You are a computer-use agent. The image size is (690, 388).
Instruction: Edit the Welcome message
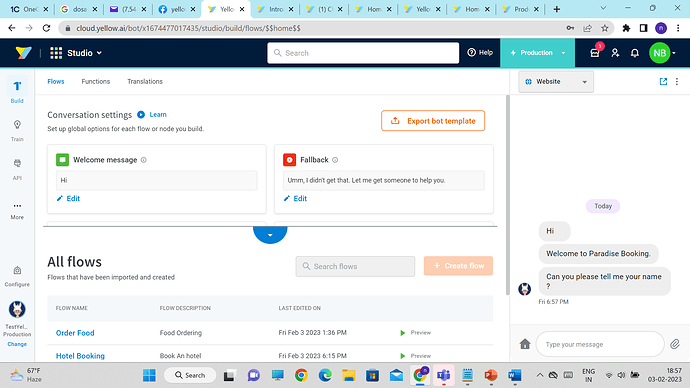coord(68,198)
